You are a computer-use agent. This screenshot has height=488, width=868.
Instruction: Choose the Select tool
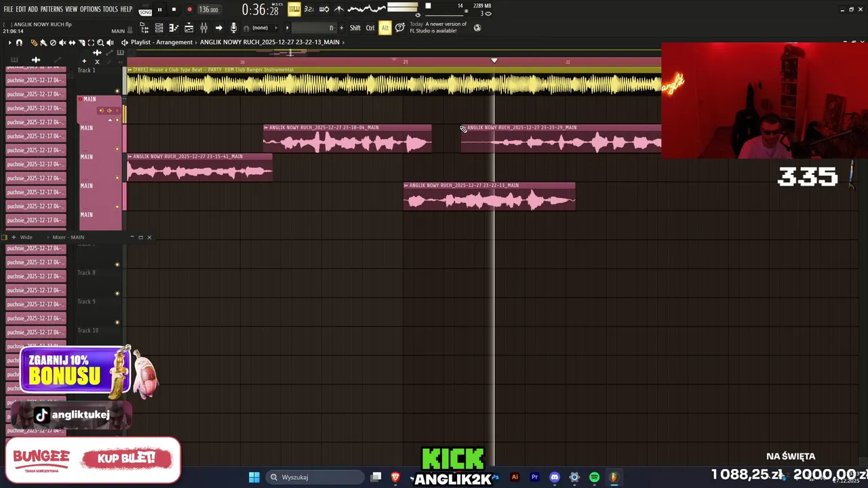point(91,43)
